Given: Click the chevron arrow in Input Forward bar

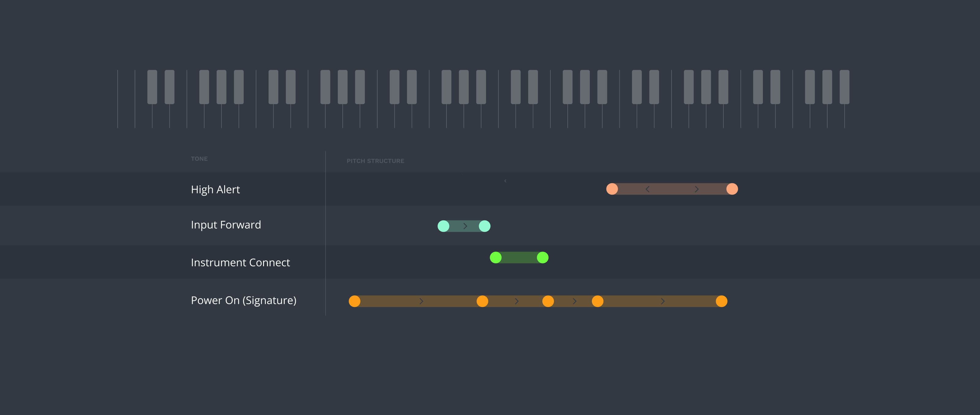Looking at the screenshot, I should click(x=465, y=226).
